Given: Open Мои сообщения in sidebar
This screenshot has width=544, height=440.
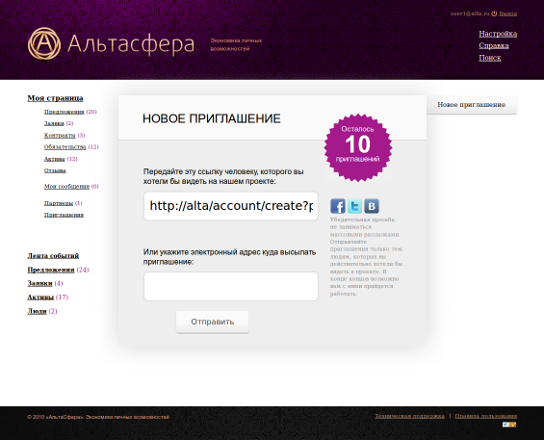Looking at the screenshot, I should point(67,186).
